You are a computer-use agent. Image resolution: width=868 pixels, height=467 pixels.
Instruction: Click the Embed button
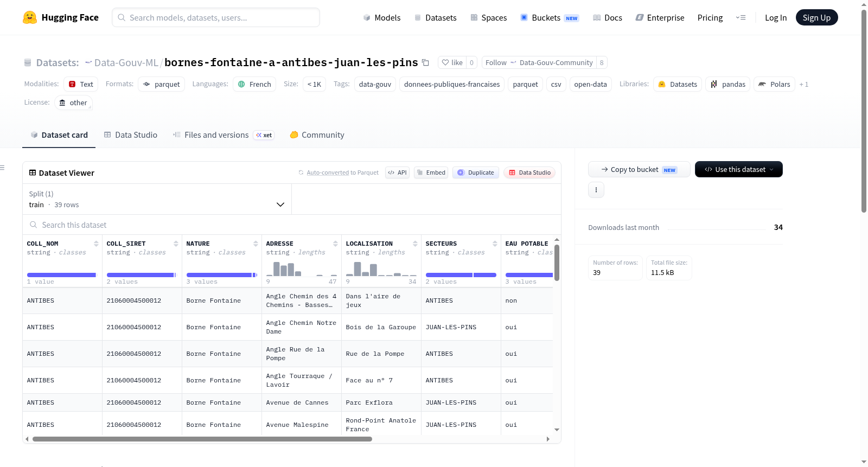pyautogui.click(x=431, y=172)
